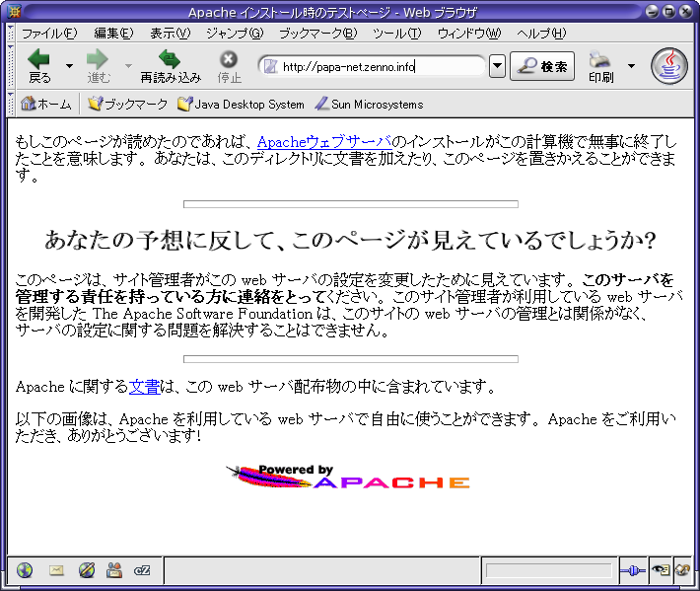Image resolution: width=700 pixels, height=591 pixels.
Task: Reload the page with 再読み込み icon
Action: pos(171,66)
